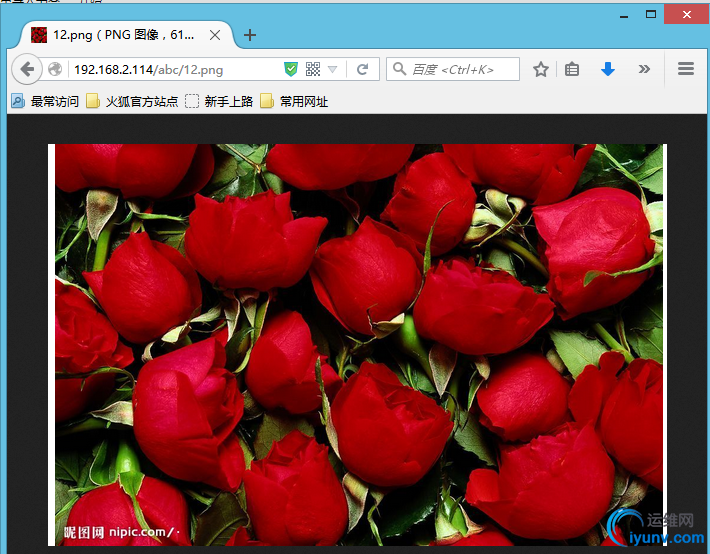Expand address bar history dropdown arrow
The height and width of the screenshot is (554, 710).
click(332, 69)
